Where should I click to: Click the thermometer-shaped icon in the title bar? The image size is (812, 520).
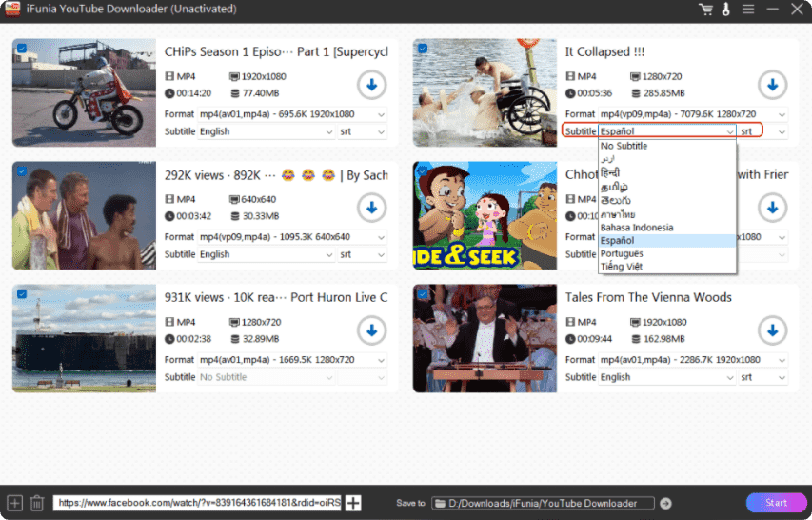725,10
